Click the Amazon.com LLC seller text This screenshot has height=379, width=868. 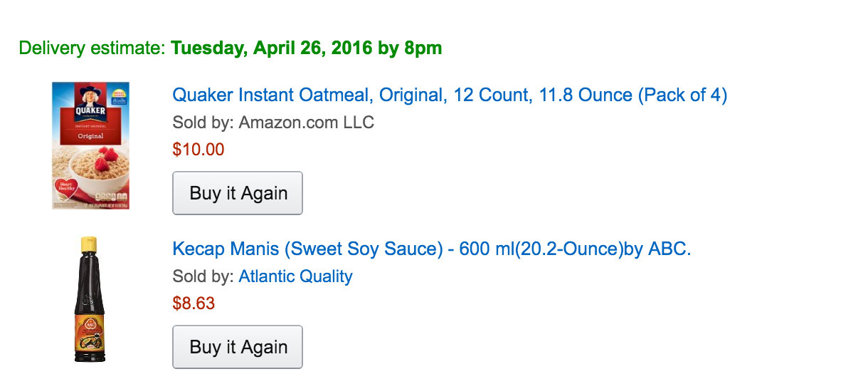pyautogui.click(x=306, y=123)
